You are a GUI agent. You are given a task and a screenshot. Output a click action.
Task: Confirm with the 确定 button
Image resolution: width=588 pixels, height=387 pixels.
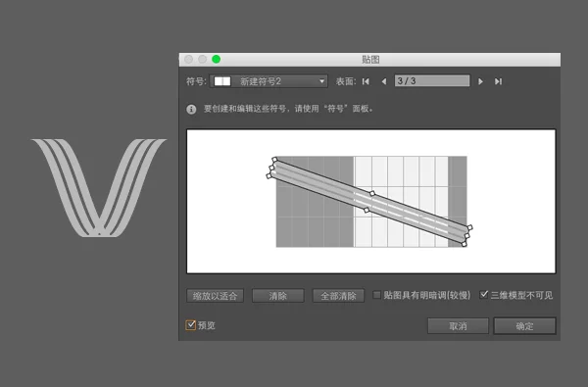pos(524,326)
